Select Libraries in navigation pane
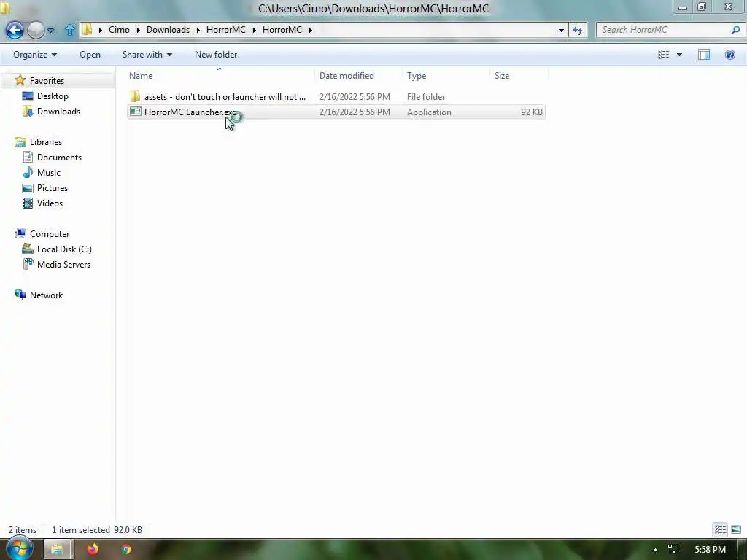The width and height of the screenshot is (747, 560). (46, 142)
